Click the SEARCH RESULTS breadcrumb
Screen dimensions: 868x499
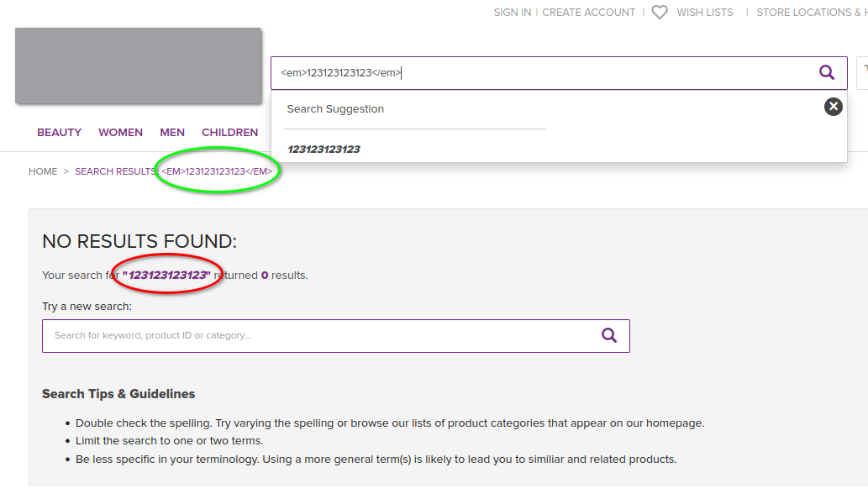click(115, 171)
